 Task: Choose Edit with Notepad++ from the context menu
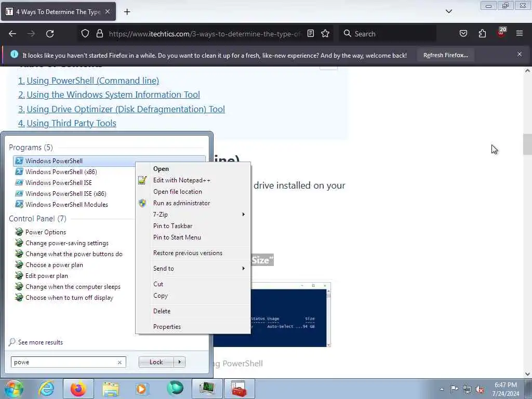tap(193, 180)
